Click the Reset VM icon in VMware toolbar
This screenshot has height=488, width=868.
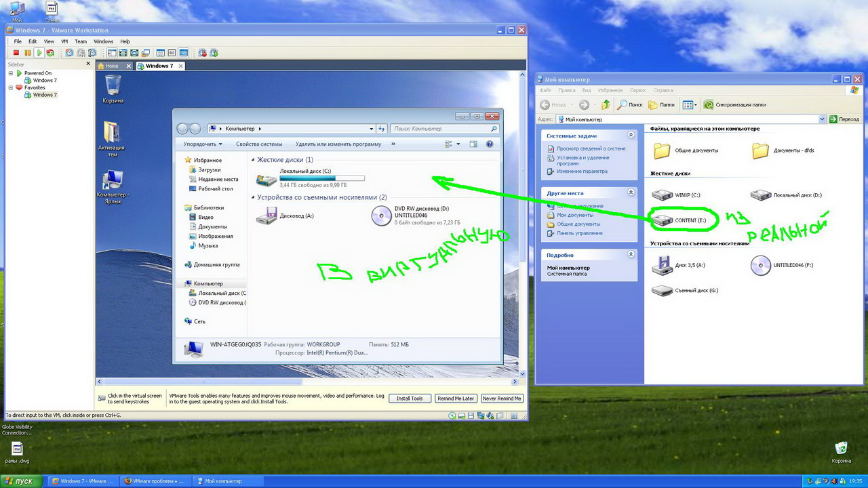tap(50, 53)
